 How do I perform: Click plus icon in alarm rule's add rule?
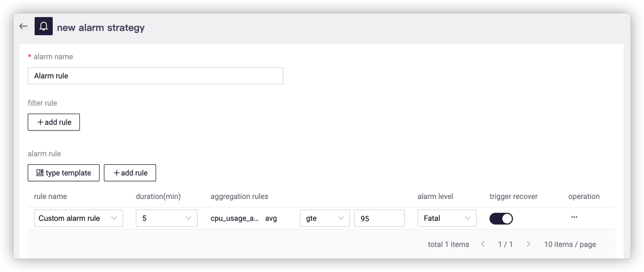point(117,173)
